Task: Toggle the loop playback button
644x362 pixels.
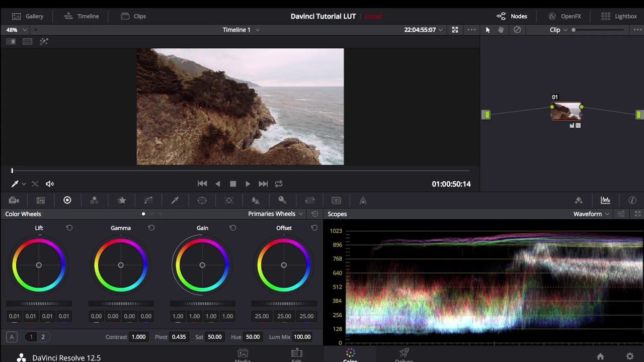Action: point(279,184)
